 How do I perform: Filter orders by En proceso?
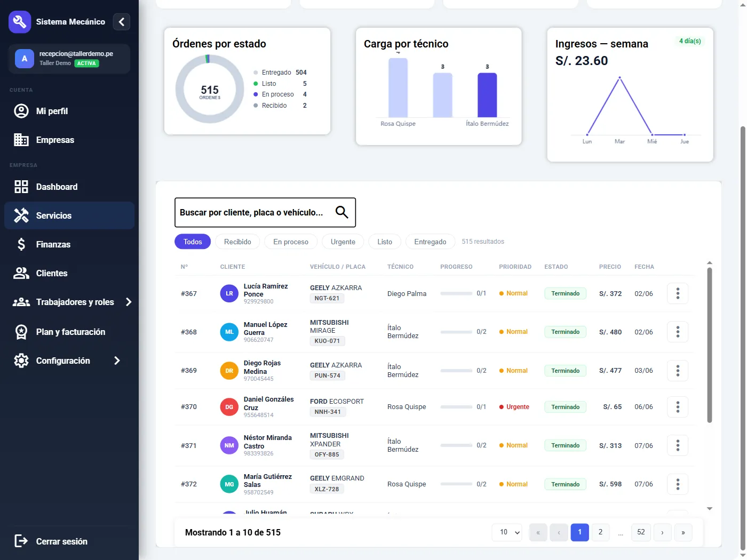pos(291,242)
